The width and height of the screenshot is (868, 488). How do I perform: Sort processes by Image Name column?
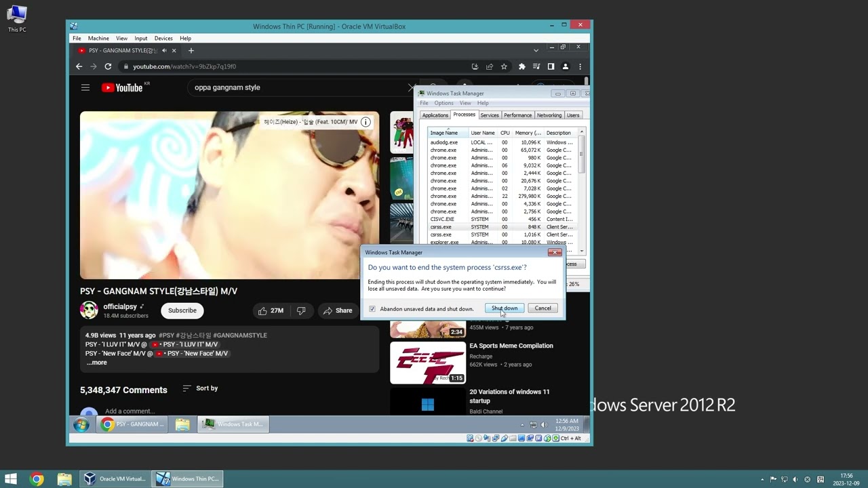click(x=448, y=133)
